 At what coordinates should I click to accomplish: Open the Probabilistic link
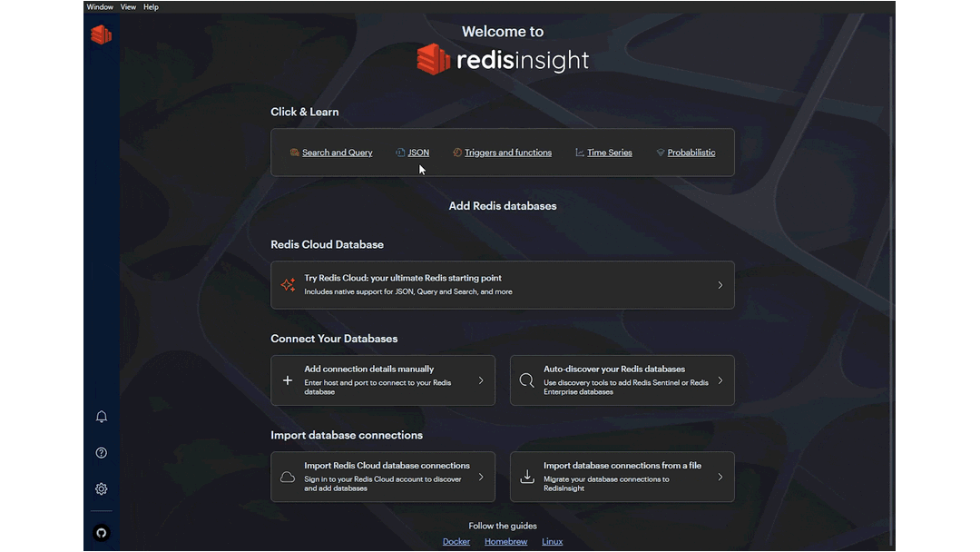click(x=691, y=153)
